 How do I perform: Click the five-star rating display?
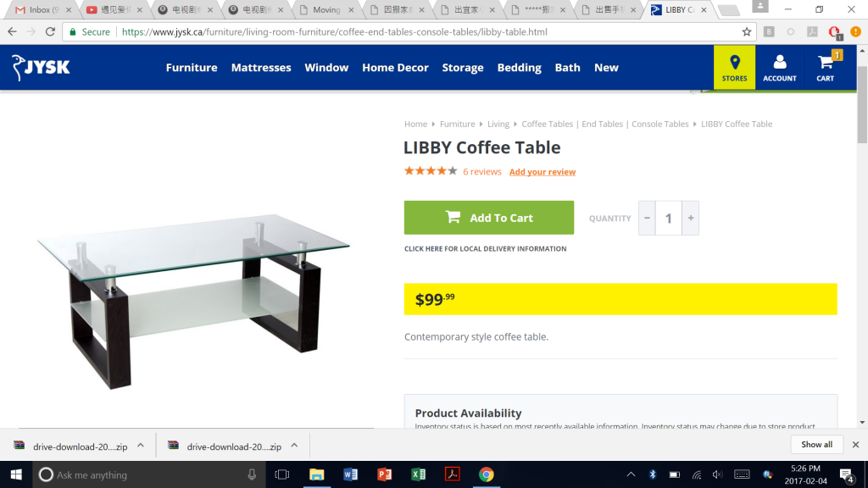click(x=431, y=171)
